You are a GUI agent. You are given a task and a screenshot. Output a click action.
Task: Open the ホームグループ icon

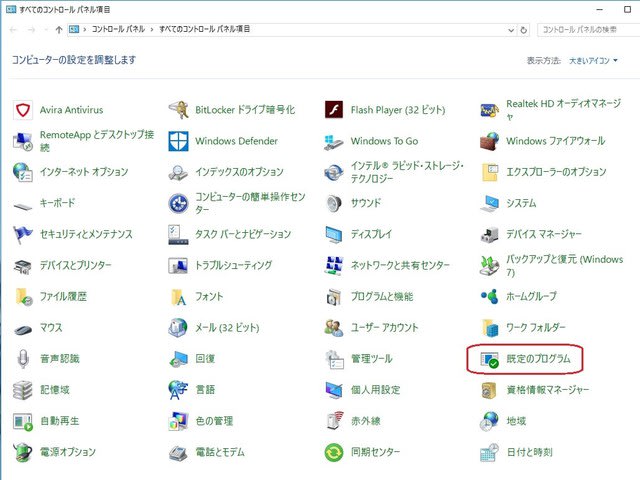coord(489,296)
